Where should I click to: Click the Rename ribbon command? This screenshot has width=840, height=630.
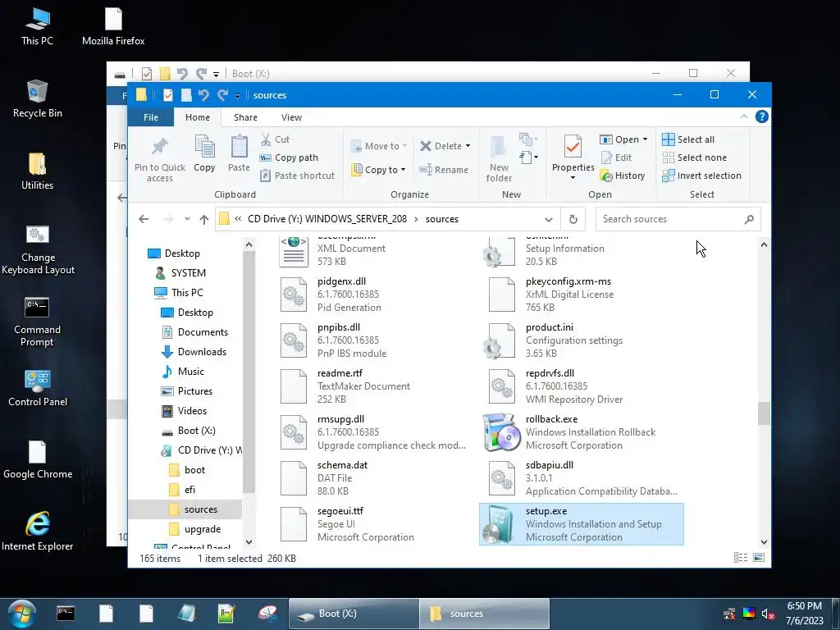point(444,170)
